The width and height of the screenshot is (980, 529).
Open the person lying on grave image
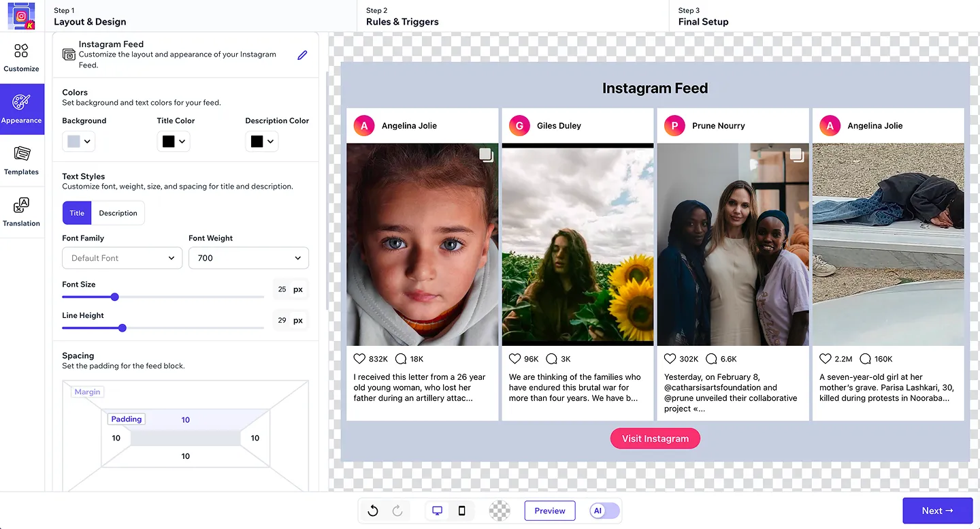pos(888,244)
